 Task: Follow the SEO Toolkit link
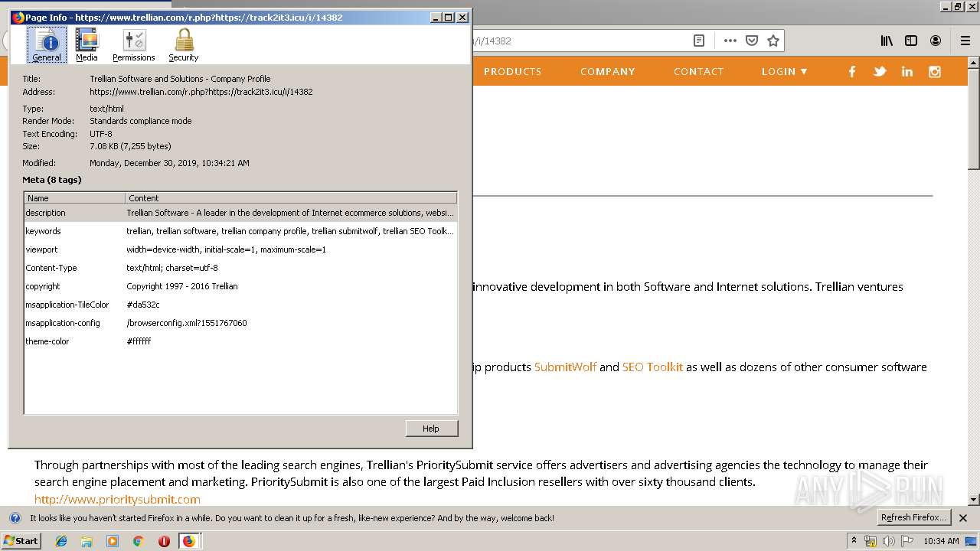click(652, 367)
